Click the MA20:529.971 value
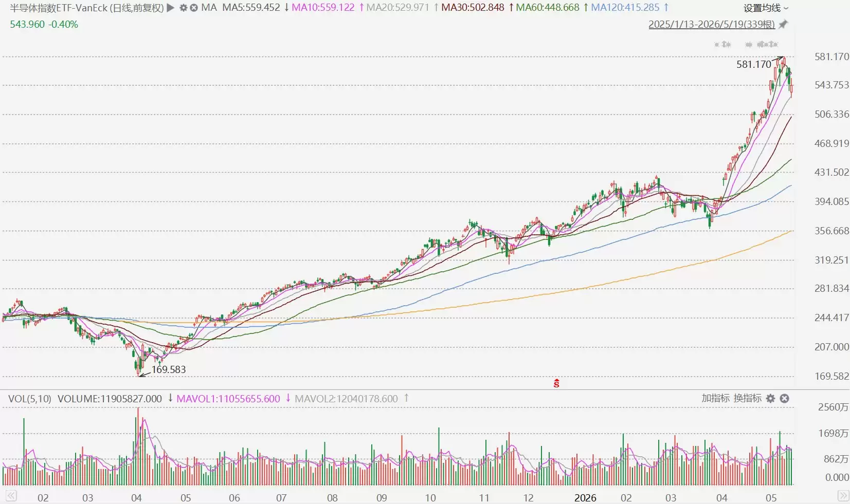The height and width of the screenshot is (504, 850). [397, 8]
